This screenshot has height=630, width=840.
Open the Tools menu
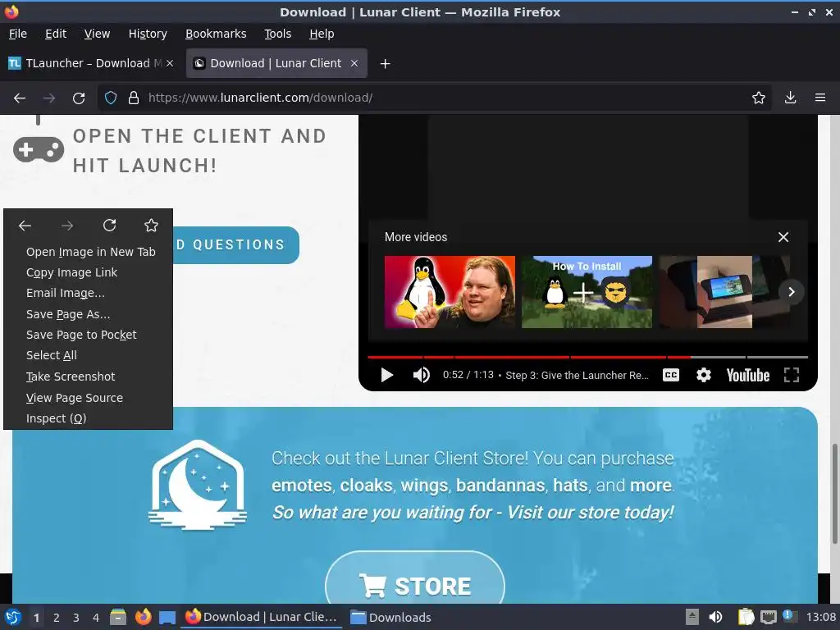coord(277,34)
